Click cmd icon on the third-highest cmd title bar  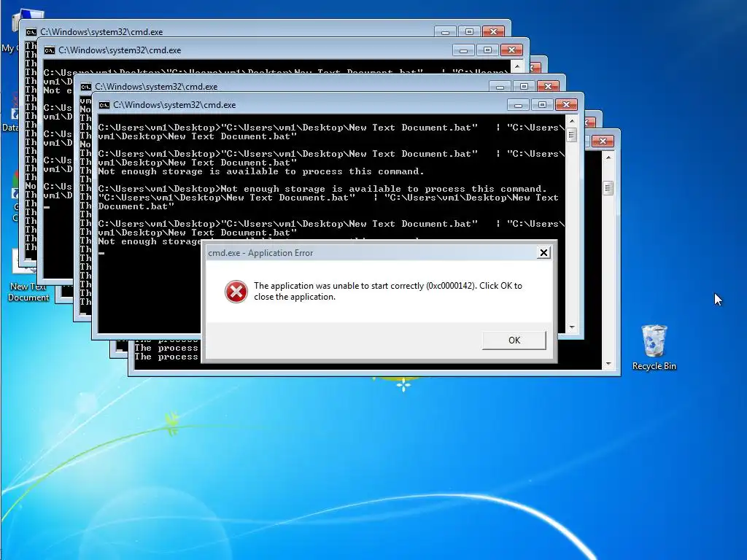tap(86, 87)
